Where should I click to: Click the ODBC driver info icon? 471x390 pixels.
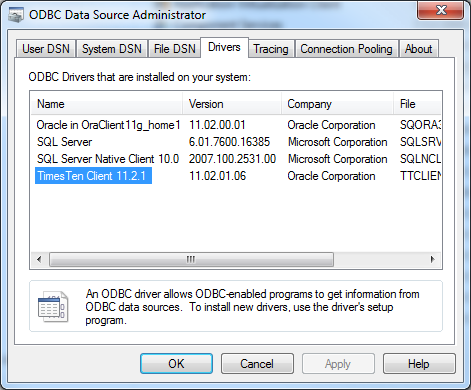53,306
